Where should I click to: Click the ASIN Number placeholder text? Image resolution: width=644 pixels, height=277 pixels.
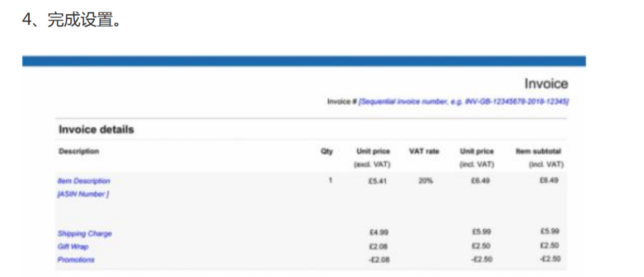(83, 194)
